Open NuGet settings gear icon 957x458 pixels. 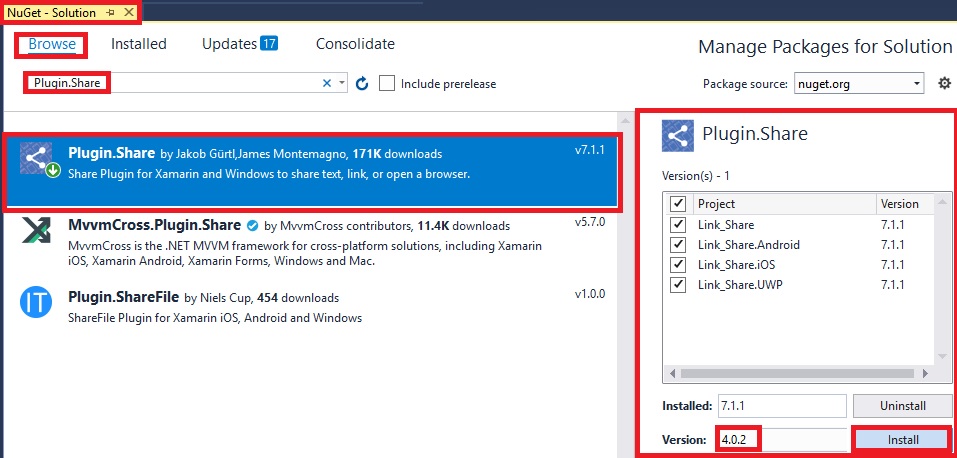[x=944, y=83]
